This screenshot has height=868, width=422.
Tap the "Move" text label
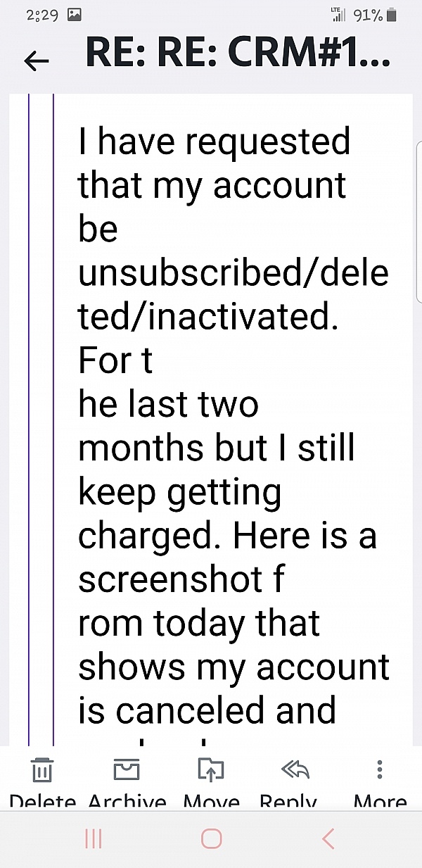pyautogui.click(x=211, y=802)
